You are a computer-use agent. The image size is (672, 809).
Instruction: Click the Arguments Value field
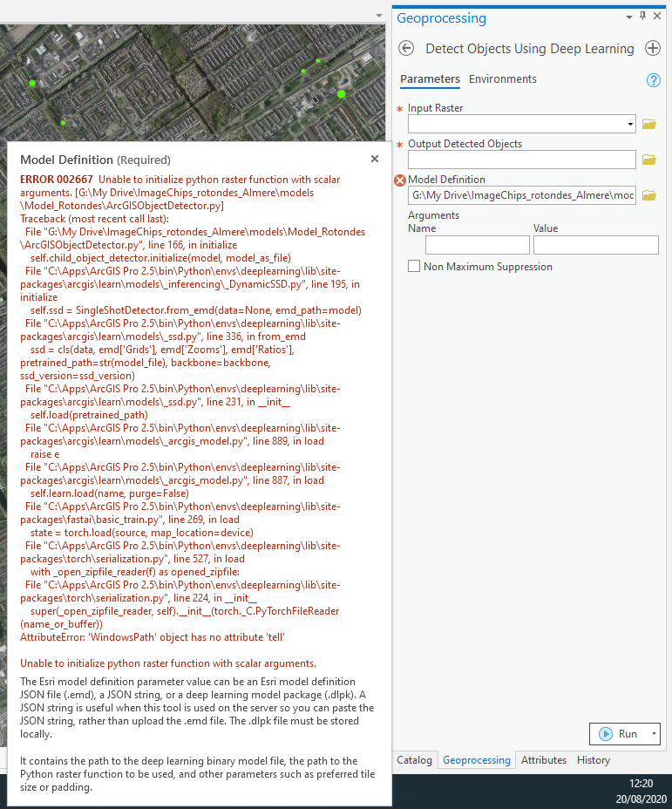click(x=595, y=245)
